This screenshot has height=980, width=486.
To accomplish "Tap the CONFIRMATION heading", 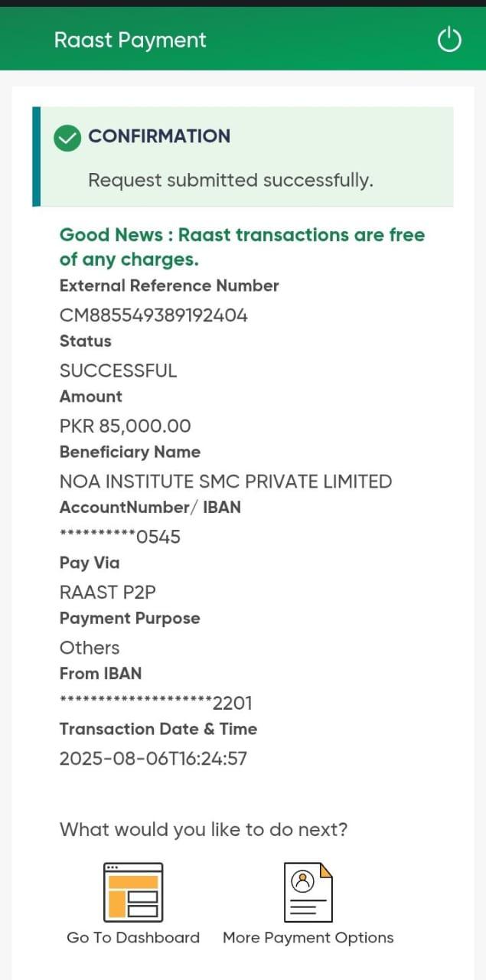I will [159, 136].
